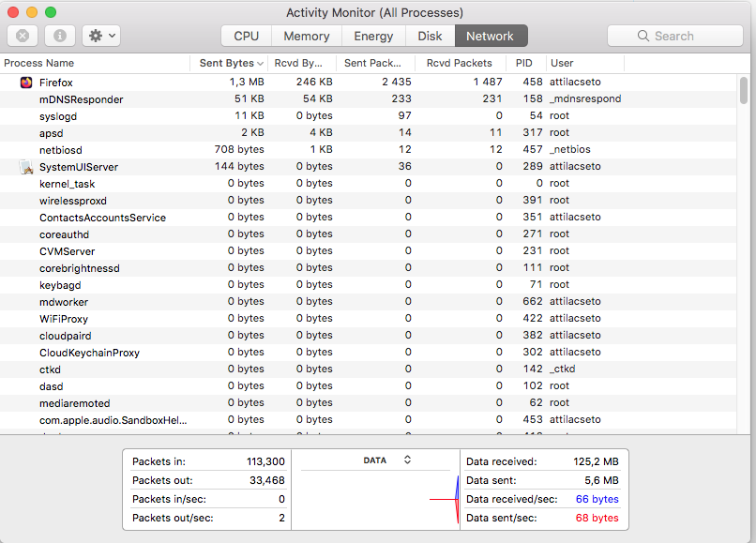Sort by Rcvd Packets column header

(461, 63)
